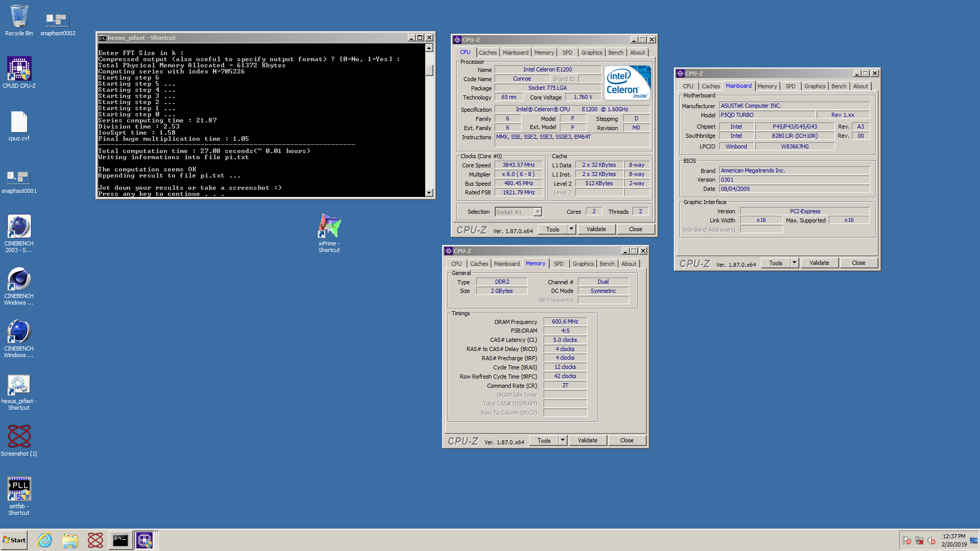The width and height of the screenshot is (980, 551).
Task: Click the volume muted tray icon
Action: [x=932, y=540]
